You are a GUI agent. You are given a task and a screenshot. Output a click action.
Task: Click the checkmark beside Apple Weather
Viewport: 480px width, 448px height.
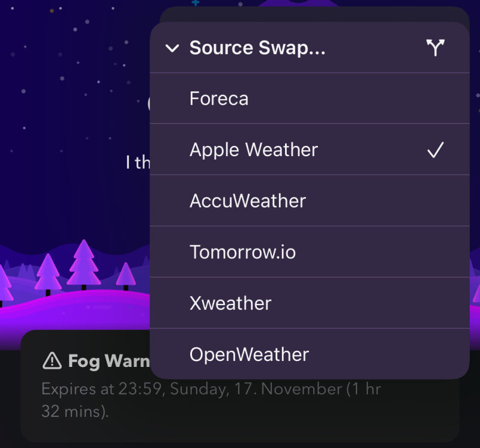click(436, 150)
